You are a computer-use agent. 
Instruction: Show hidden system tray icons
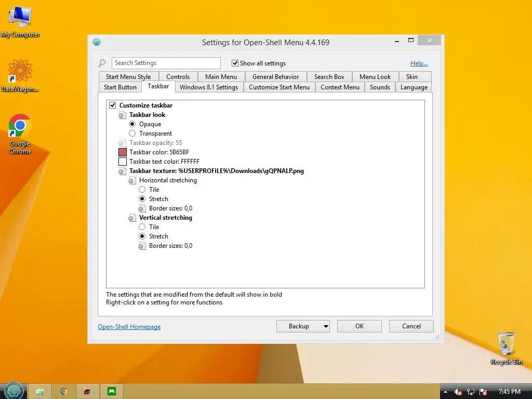click(x=445, y=392)
